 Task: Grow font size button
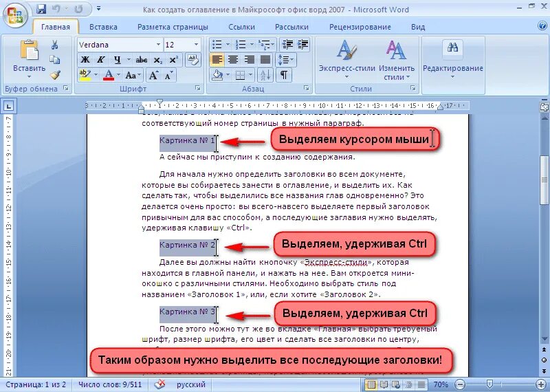pos(153,75)
